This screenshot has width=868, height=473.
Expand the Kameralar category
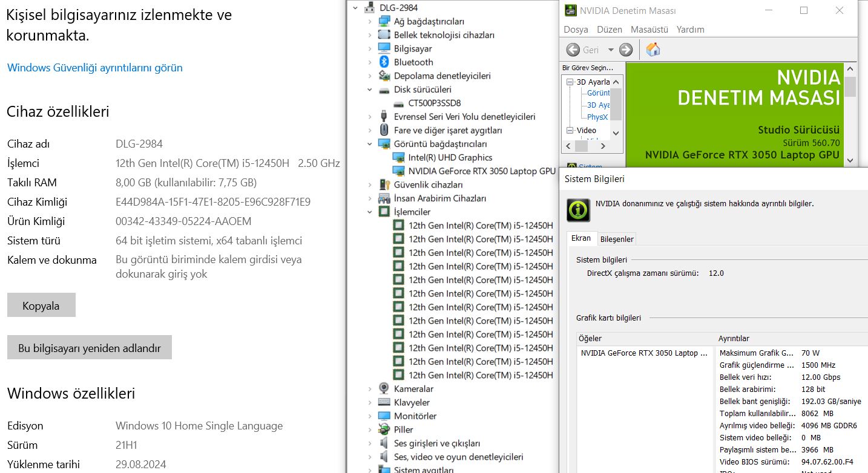[x=370, y=389]
